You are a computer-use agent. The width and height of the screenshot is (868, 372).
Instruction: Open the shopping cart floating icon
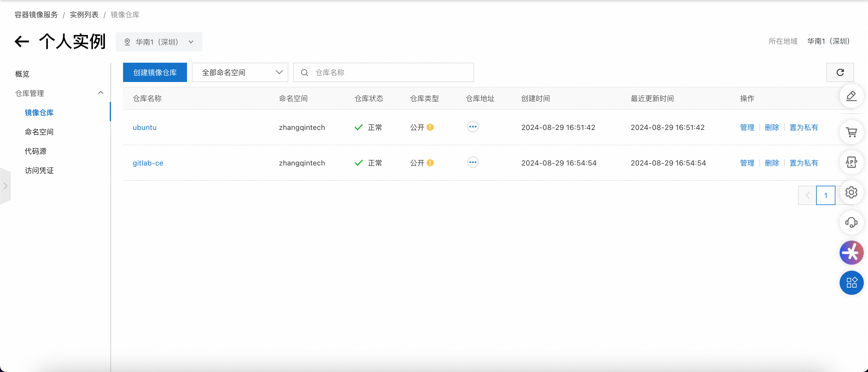point(851,132)
